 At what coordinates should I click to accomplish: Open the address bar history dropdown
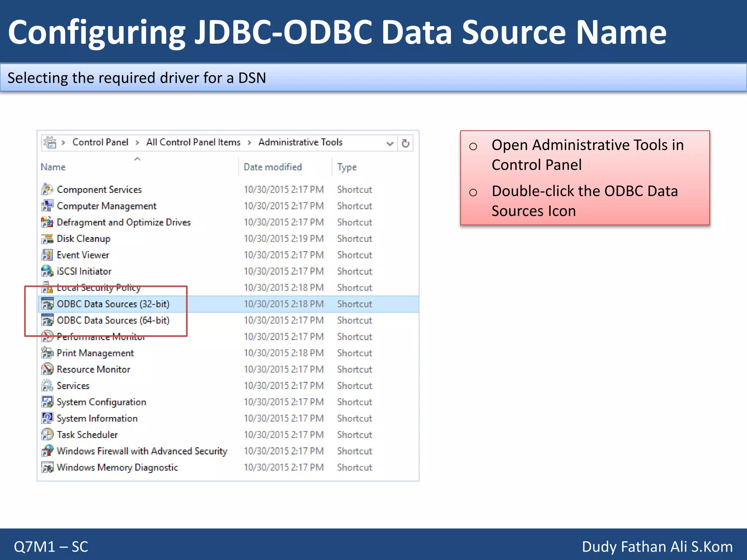pos(390,143)
